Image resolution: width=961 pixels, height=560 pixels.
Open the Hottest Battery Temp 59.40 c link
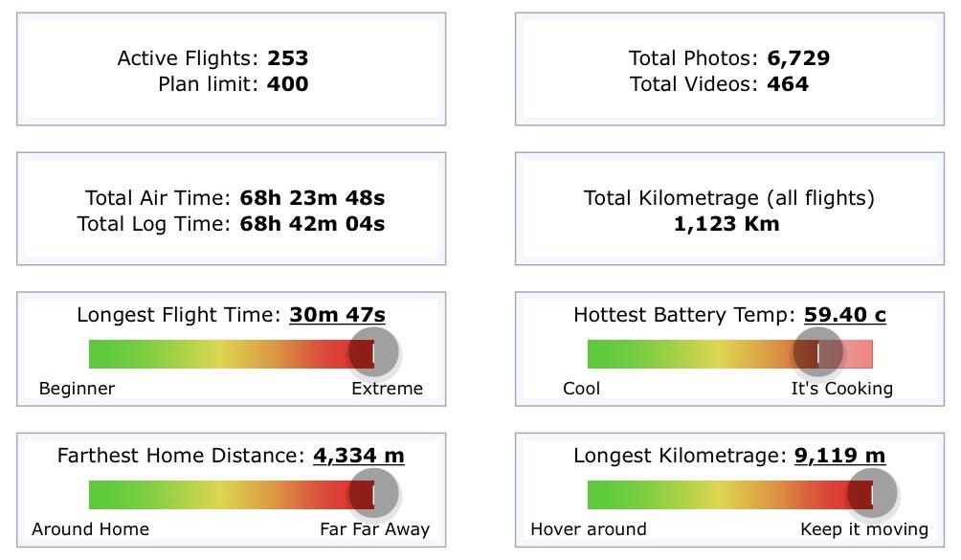[x=844, y=315]
